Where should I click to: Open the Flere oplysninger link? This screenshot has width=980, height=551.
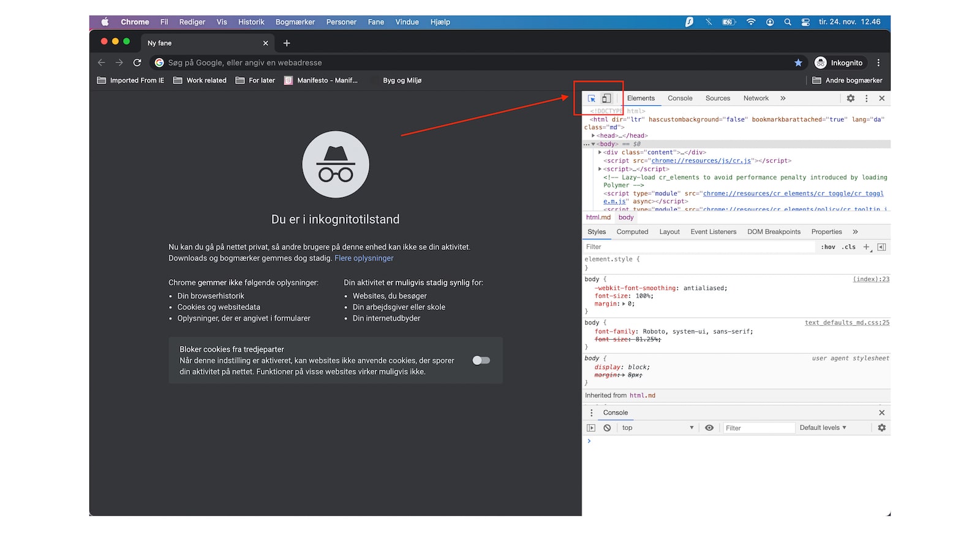(364, 258)
